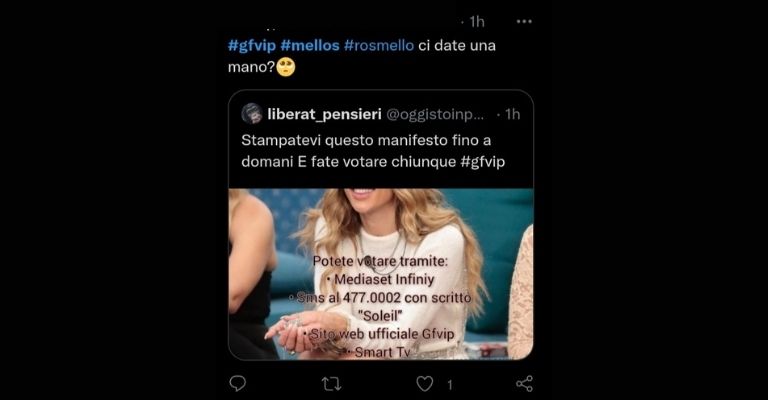Open the 'Potete votare tramite' image caption
Image resolution: width=768 pixels, height=400 pixels.
tap(381, 261)
